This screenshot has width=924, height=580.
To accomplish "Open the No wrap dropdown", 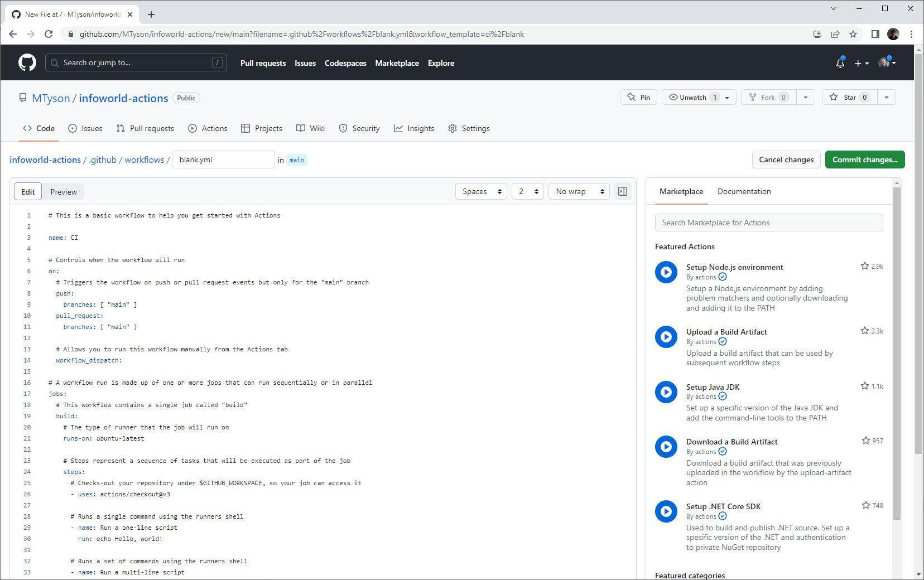I will pyautogui.click(x=578, y=191).
